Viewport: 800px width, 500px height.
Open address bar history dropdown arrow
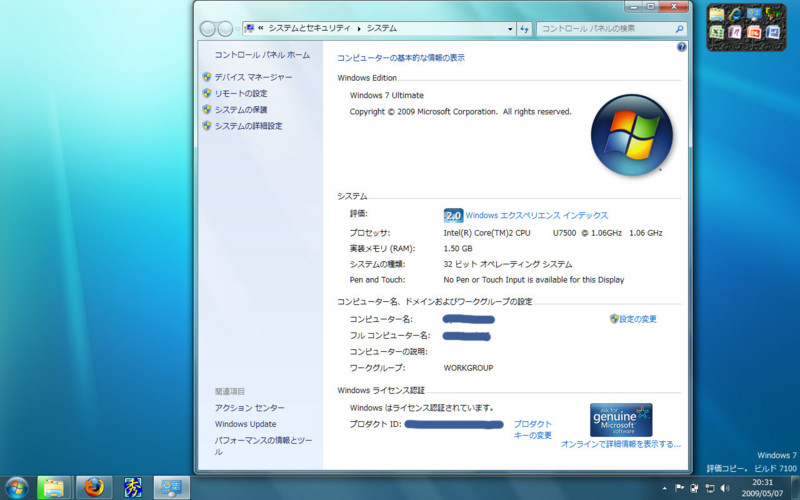point(510,29)
